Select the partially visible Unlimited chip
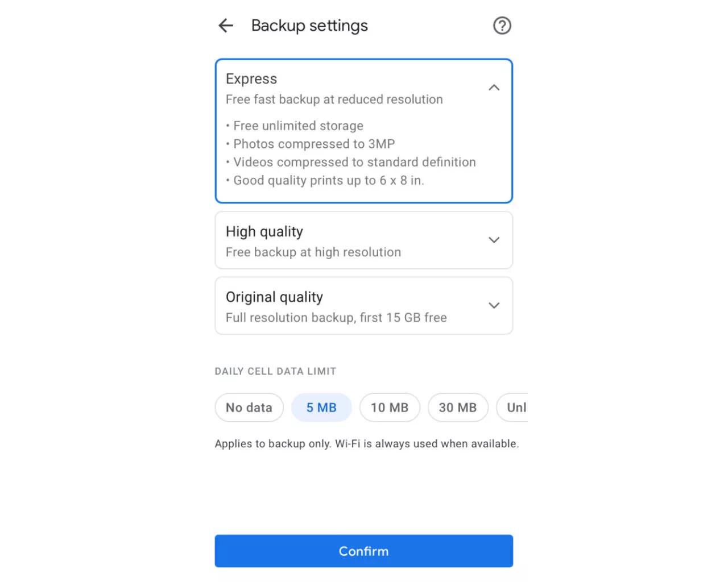This screenshot has width=728, height=582. point(513,408)
